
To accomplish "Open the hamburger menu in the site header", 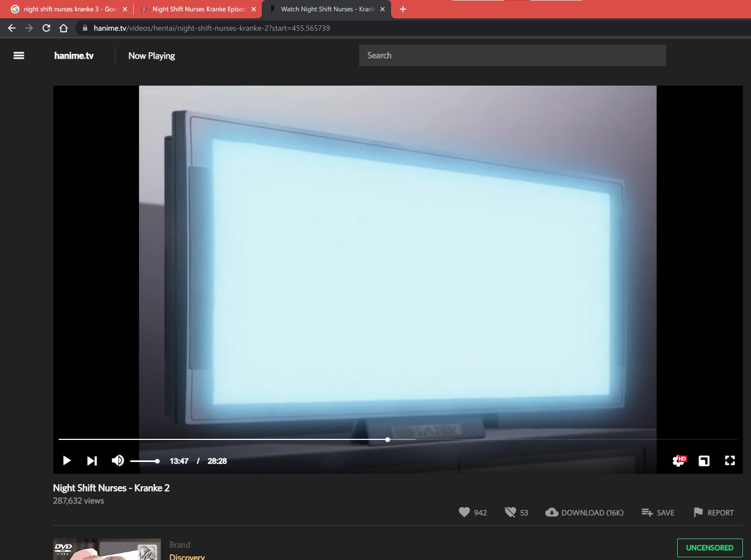I will click(19, 55).
